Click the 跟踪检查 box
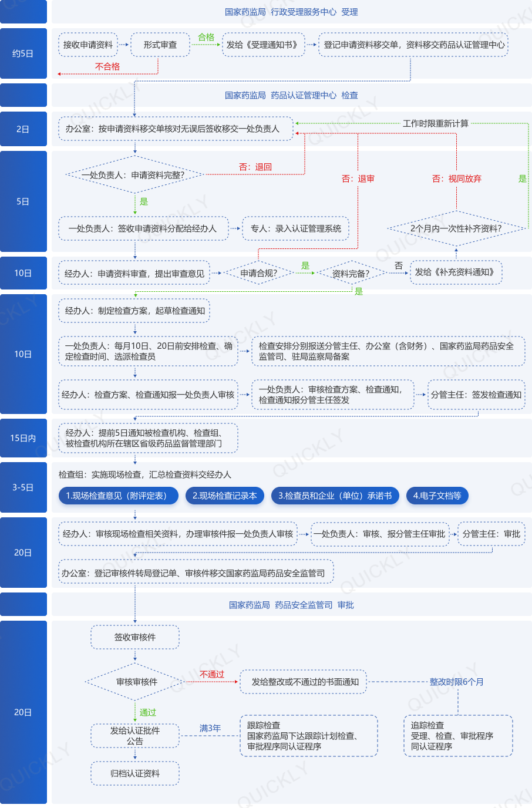The width and height of the screenshot is (532, 808). click(308, 736)
